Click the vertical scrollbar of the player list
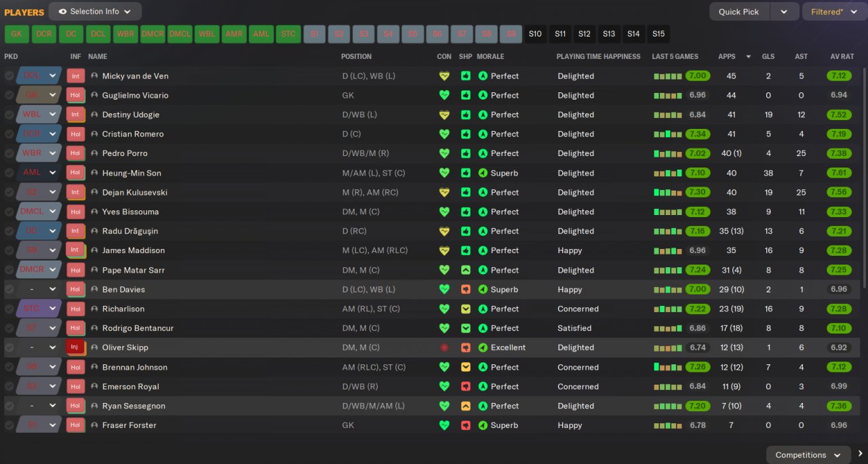Viewport: 868px width, 464px height. [x=864, y=176]
